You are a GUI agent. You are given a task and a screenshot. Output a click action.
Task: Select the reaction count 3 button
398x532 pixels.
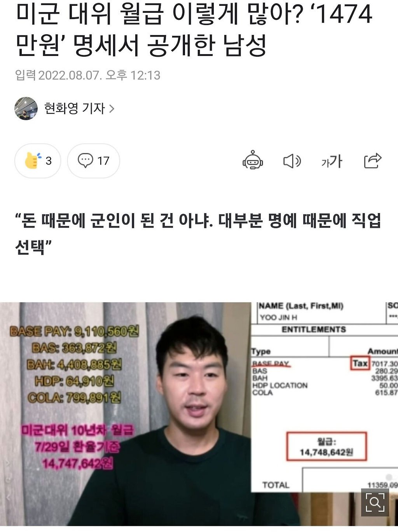tap(38, 161)
